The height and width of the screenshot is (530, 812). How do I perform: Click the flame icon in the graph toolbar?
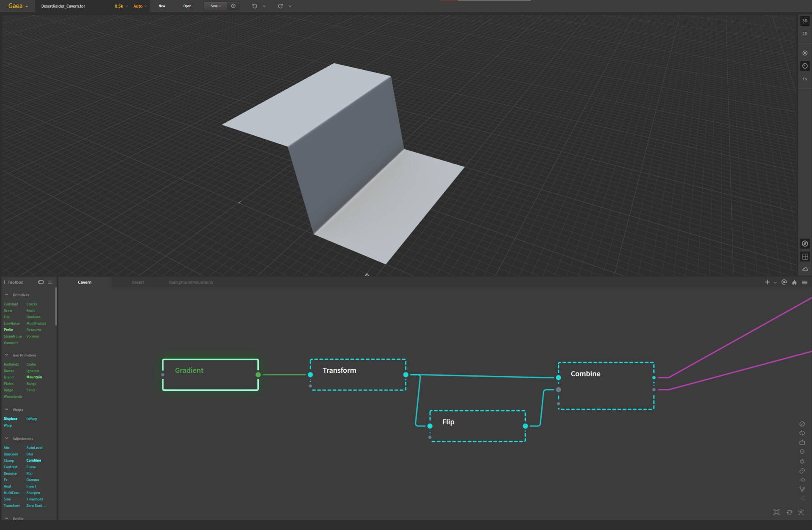click(794, 282)
